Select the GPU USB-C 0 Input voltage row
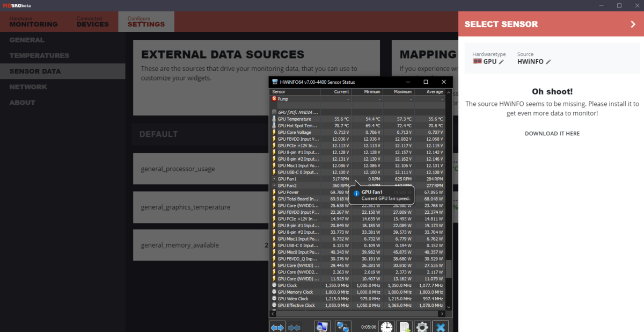This screenshot has height=332, width=644. (x=357, y=172)
